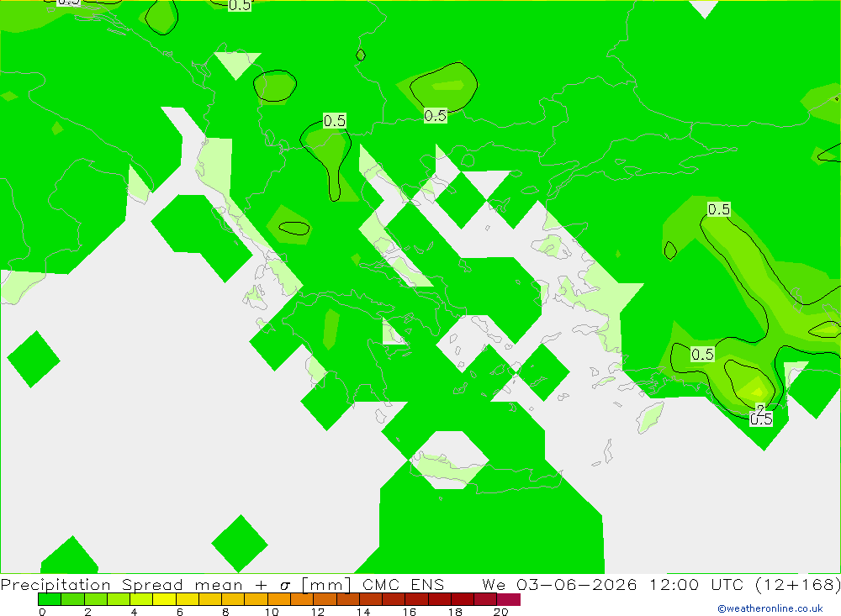Click the '(12+168)' forecast step text
Screen dimensions: 841x616
point(798,584)
